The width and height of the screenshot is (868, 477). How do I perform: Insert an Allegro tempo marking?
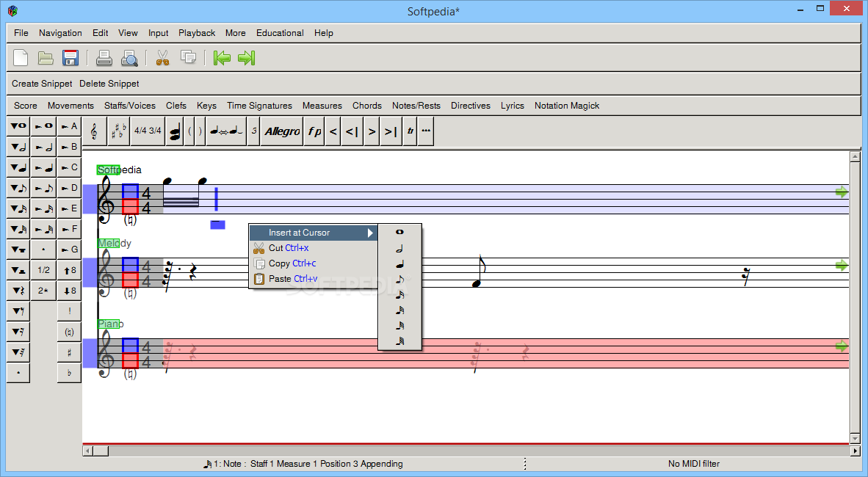click(282, 131)
